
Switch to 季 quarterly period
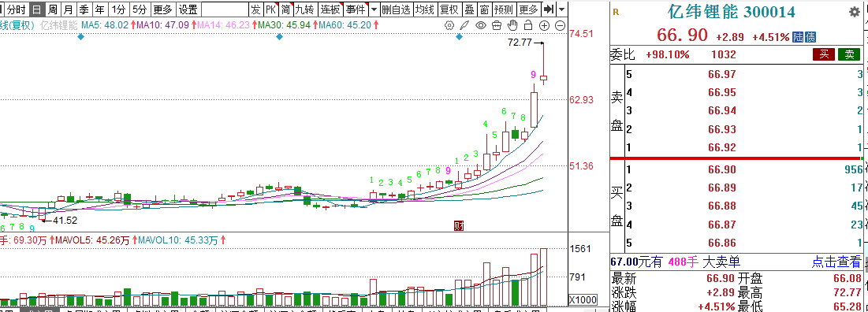pos(84,9)
